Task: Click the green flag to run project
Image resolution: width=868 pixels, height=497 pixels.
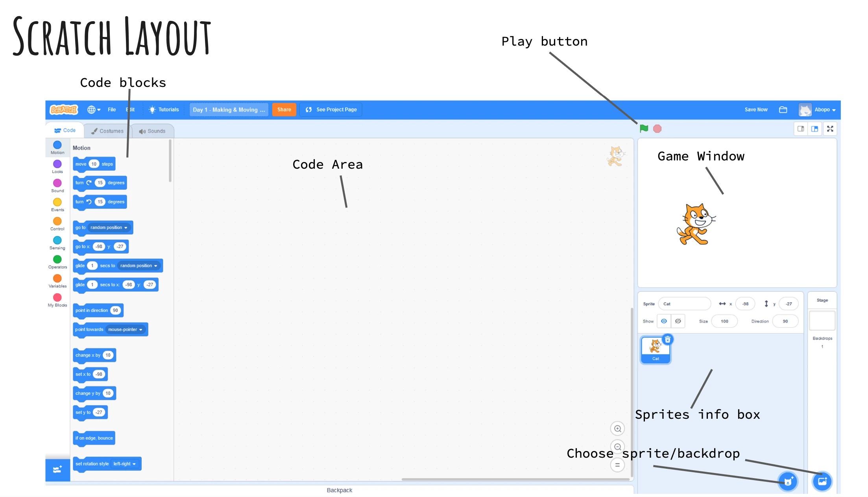Action: tap(644, 129)
